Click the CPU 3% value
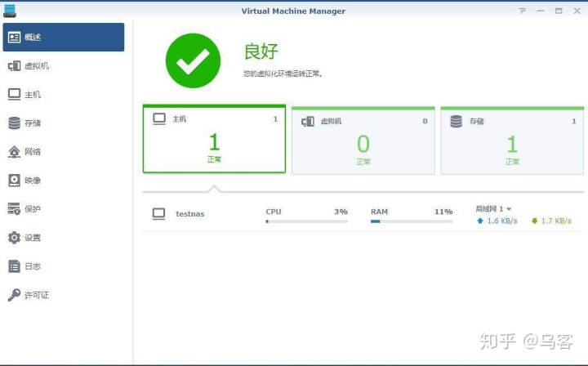 click(x=341, y=212)
